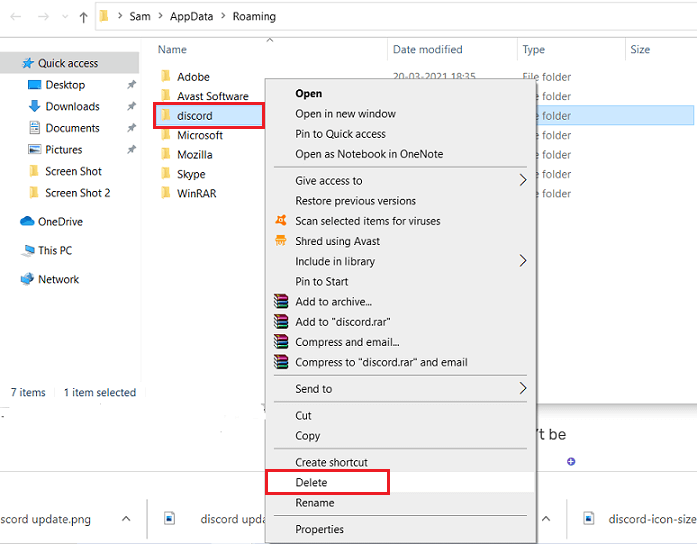Sort by the Type column header
The height and width of the screenshot is (544, 697).
(x=533, y=49)
